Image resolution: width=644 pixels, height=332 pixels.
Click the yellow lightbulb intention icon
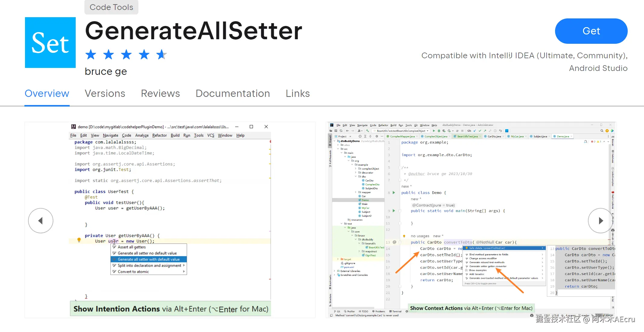pyautogui.click(x=79, y=240)
